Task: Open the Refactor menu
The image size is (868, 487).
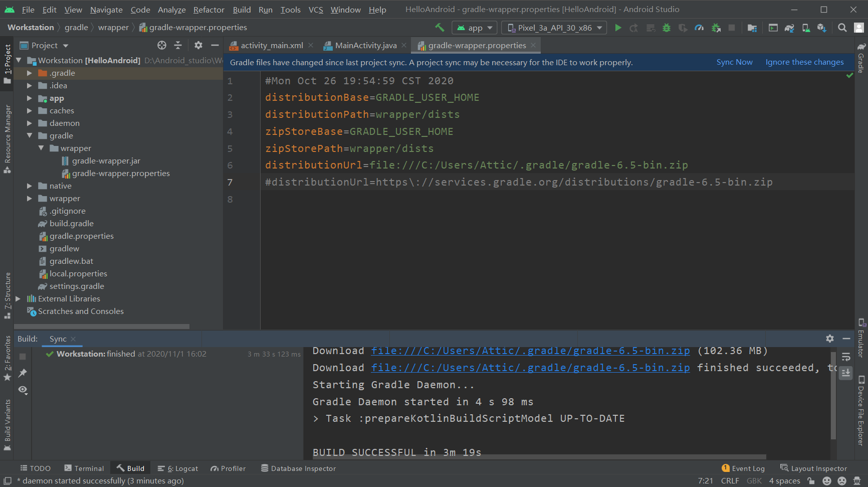Action: (208, 10)
